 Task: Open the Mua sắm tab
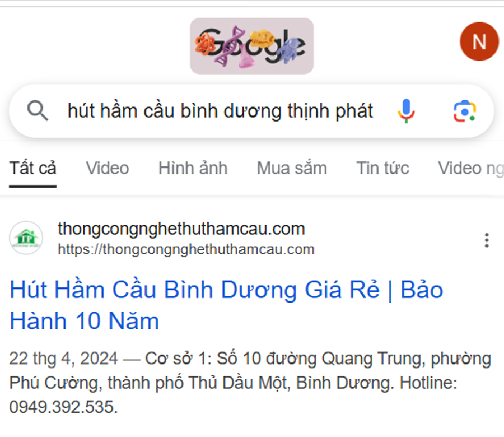pyautogui.click(x=292, y=168)
